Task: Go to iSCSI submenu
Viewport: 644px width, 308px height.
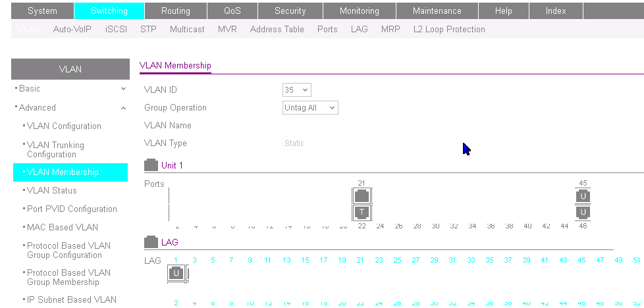Action: click(x=116, y=29)
